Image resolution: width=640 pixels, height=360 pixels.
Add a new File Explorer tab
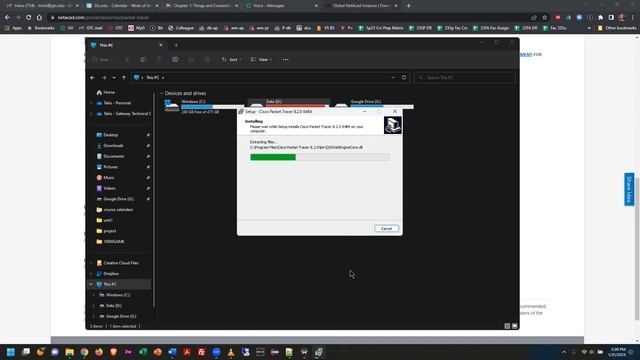[x=176, y=45]
